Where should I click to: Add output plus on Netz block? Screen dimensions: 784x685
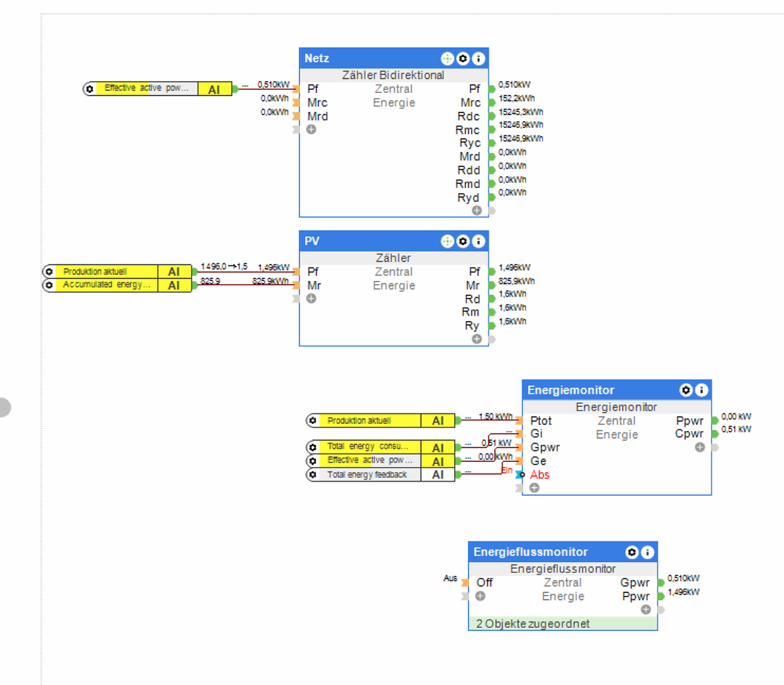pyautogui.click(x=477, y=211)
